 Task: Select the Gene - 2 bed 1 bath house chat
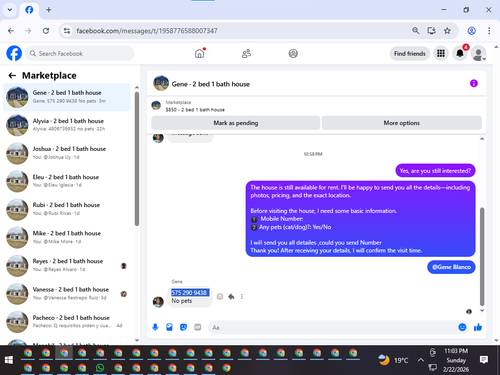[x=67, y=97]
